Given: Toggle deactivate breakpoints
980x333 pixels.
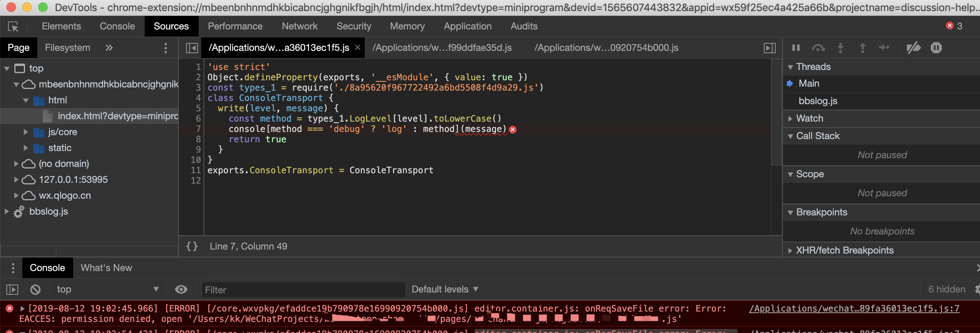Looking at the screenshot, I should (913, 48).
